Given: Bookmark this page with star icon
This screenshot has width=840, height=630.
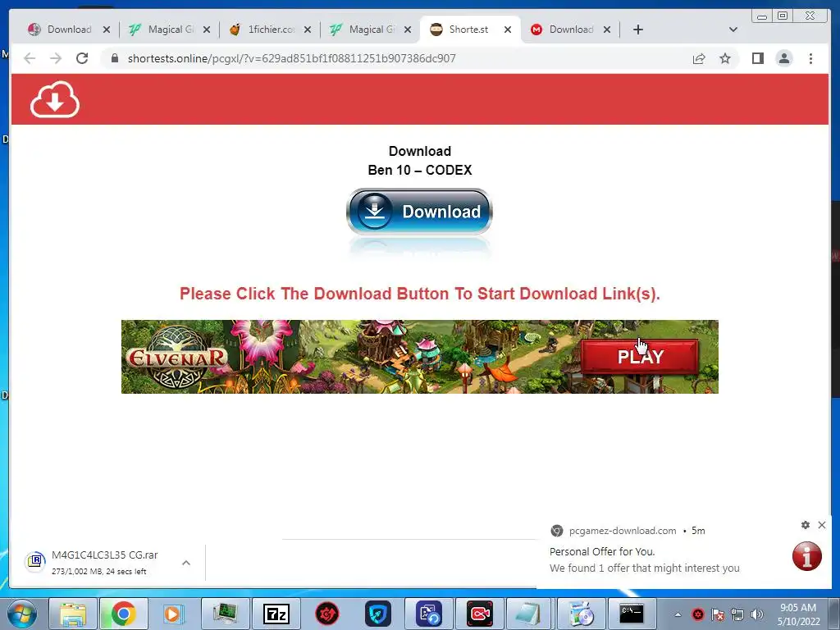Looking at the screenshot, I should [725, 58].
